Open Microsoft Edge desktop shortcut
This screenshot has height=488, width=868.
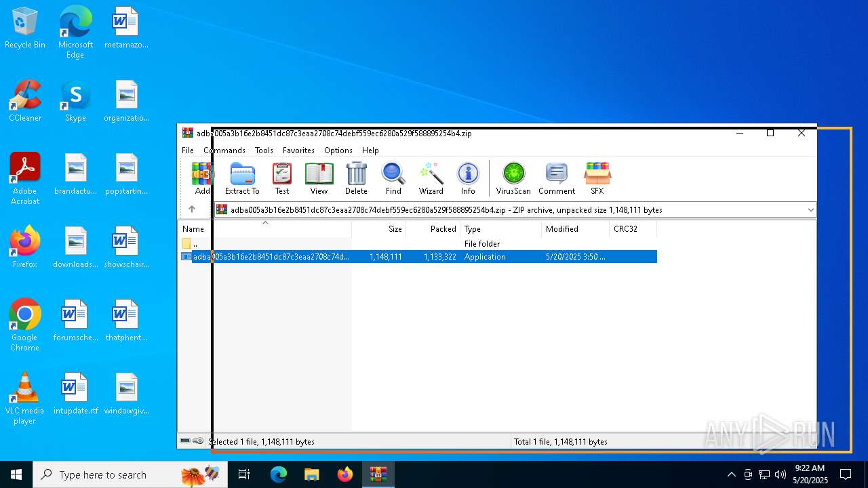coord(75,33)
